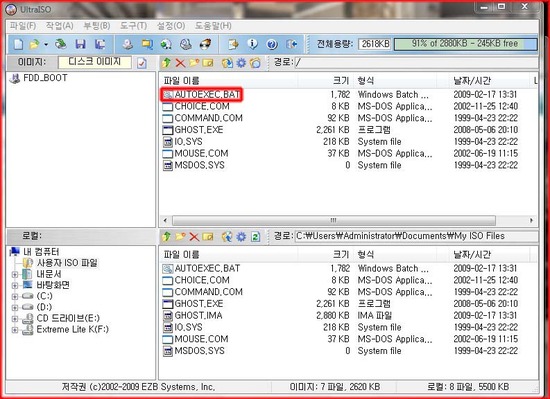Click the Refresh icon in local pane toolbar
The height and width of the screenshot is (399, 550).
[255, 237]
